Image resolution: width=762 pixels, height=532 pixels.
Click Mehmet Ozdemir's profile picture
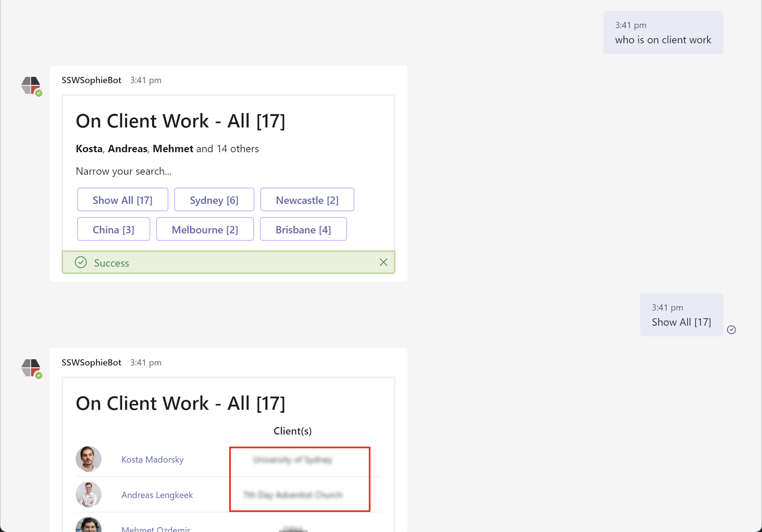click(x=88, y=526)
